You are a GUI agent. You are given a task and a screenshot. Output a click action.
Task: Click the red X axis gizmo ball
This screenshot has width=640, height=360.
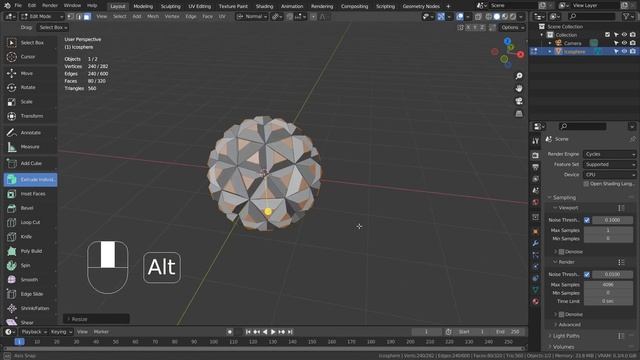(520, 54)
